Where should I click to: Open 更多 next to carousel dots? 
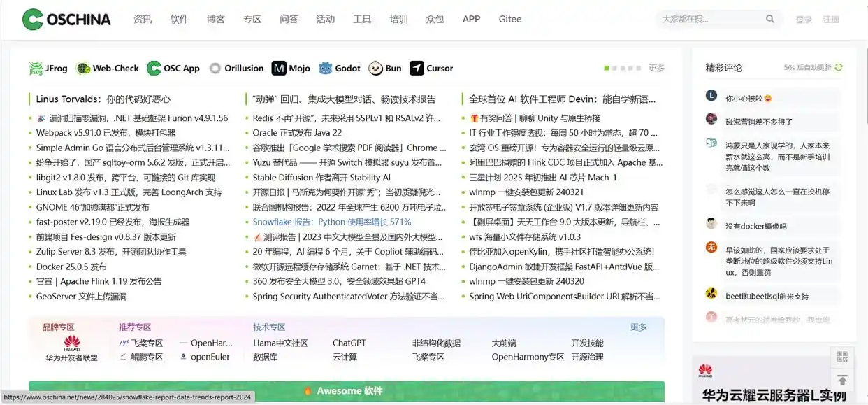click(x=656, y=69)
